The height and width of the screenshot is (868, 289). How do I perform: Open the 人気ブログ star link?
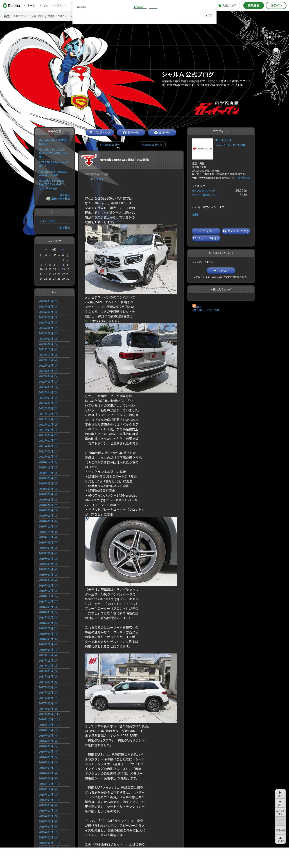click(227, 5)
